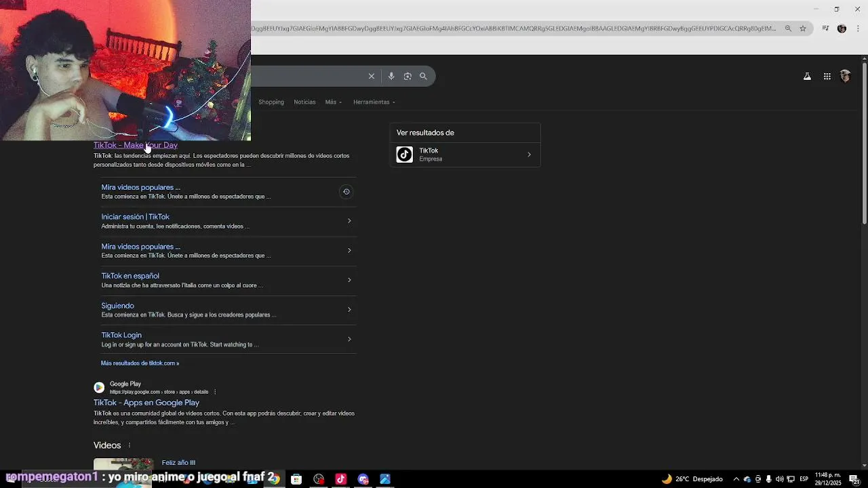Open the Google apps grid
Image resolution: width=868 pixels, height=488 pixels.
(827, 77)
